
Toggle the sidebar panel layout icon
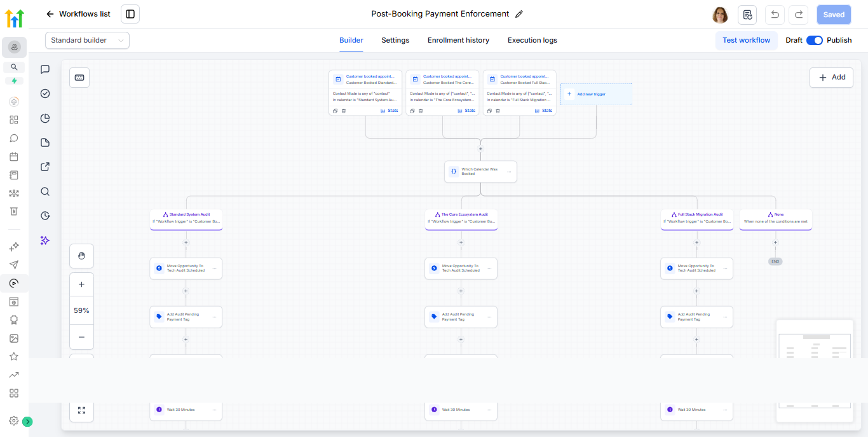coord(130,14)
